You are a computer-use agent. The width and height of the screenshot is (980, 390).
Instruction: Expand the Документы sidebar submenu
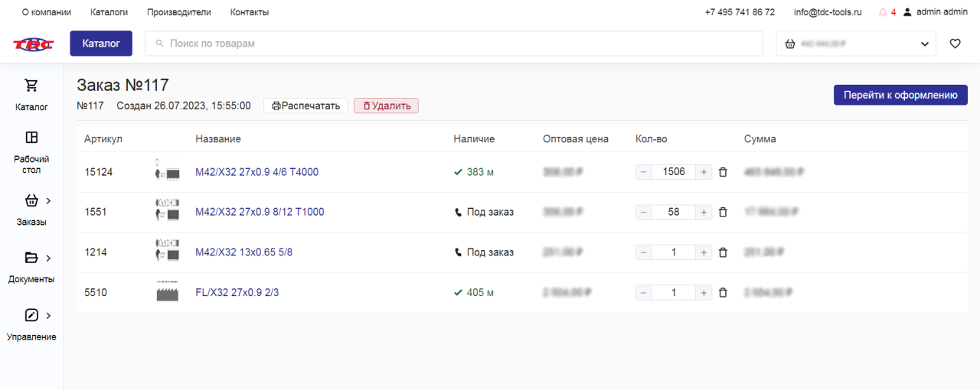[x=48, y=258]
